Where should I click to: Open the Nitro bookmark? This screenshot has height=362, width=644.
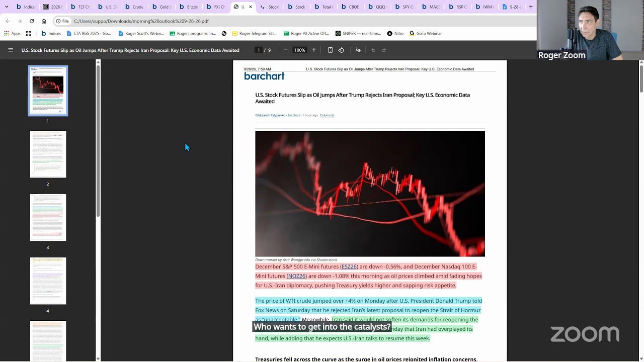point(395,34)
